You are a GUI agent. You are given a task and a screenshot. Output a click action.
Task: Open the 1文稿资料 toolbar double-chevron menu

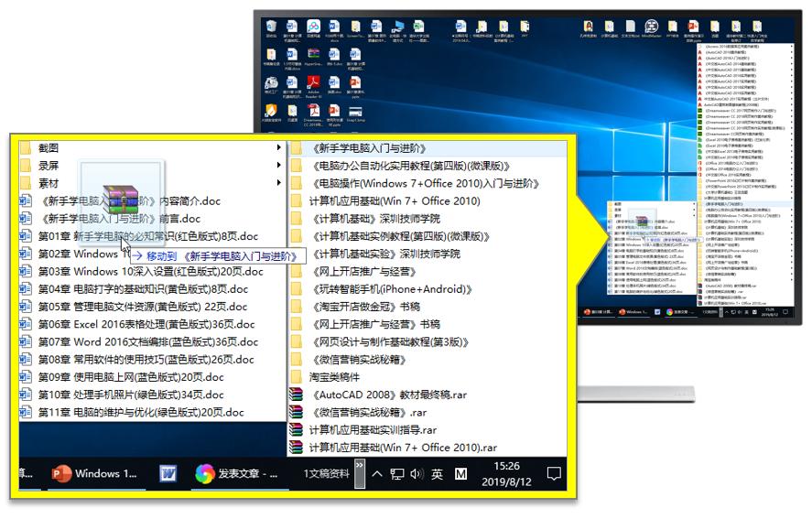click(x=360, y=473)
